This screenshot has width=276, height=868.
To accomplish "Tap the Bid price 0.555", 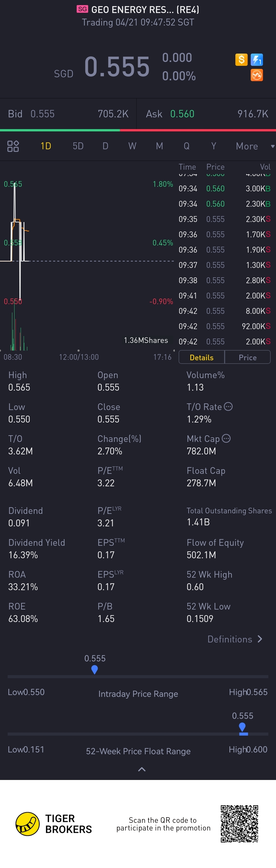I will (42, 114).
